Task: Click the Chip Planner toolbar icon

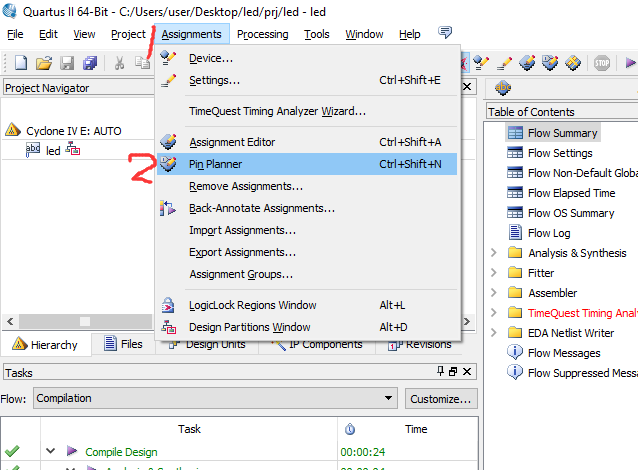Action: (x=573, y=63)
